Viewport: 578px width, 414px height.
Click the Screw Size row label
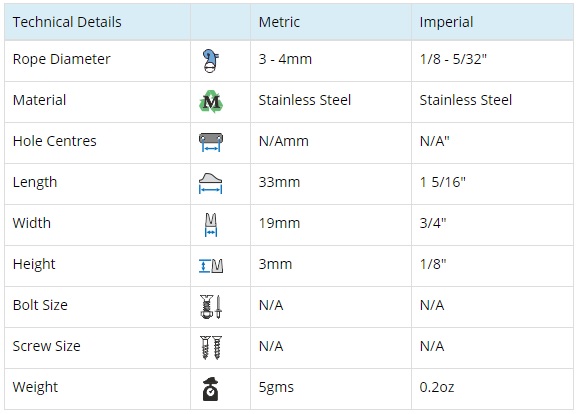pyautogui.click(x=46, y=346)
